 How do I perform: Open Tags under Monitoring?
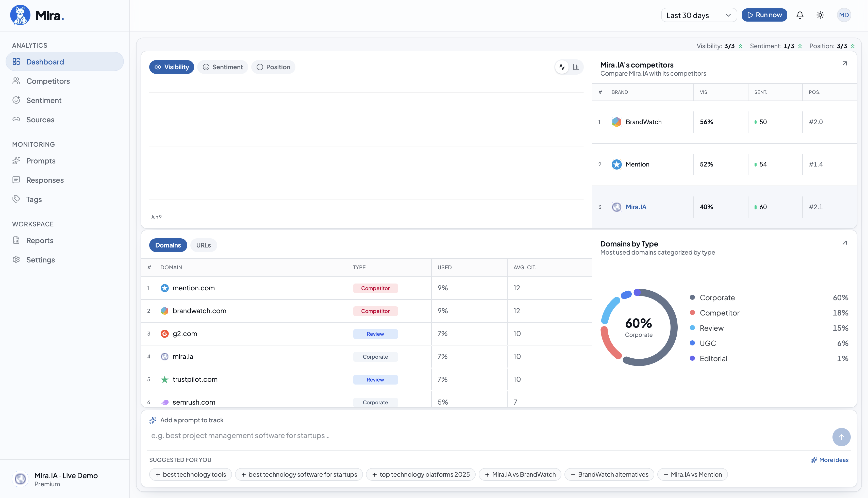point(65,200)
